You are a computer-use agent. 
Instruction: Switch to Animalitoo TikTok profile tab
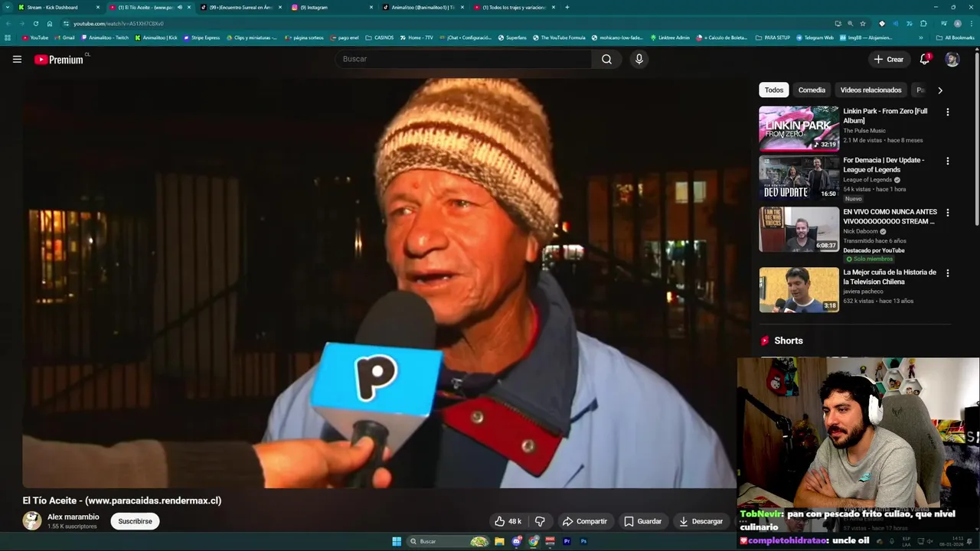click(423, 7)
